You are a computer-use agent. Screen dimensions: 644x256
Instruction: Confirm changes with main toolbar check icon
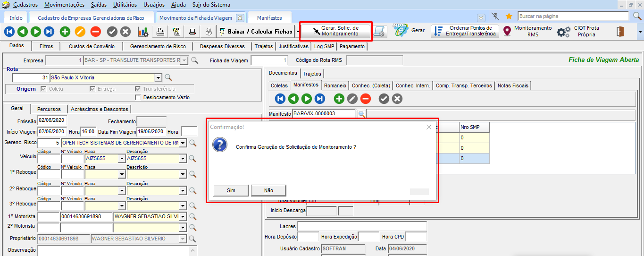[x=112, y=32]
